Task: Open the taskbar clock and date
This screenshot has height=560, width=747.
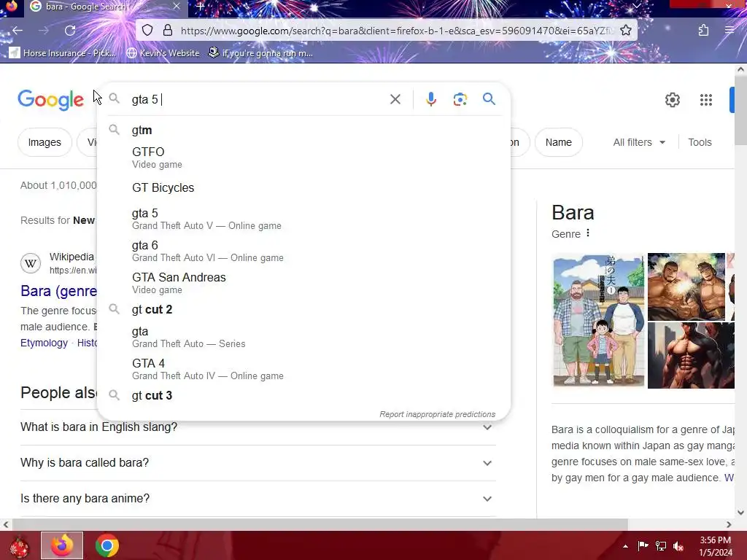Action: [715, 546]
